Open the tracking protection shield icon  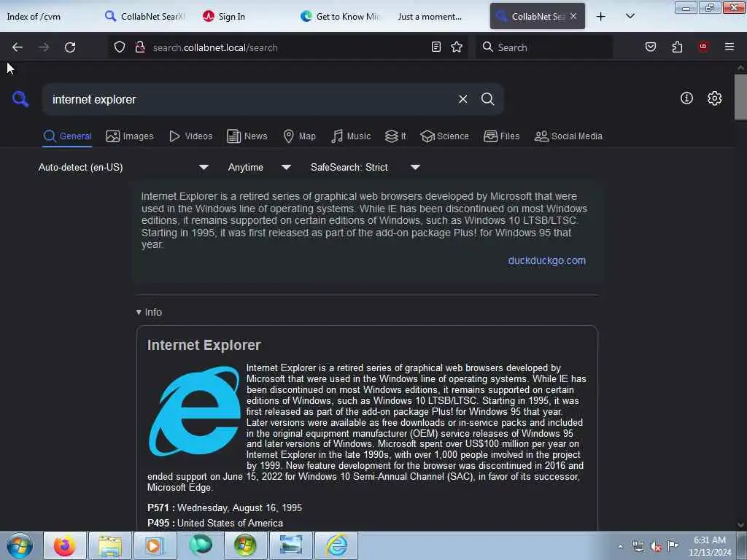pyautogui.click(x=120, y=47)
